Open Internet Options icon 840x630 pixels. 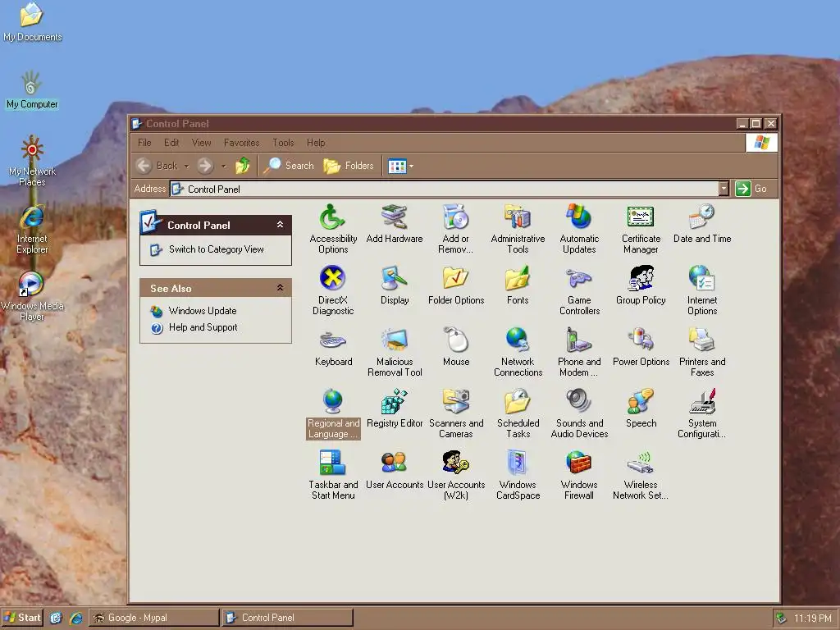(702, 290)
